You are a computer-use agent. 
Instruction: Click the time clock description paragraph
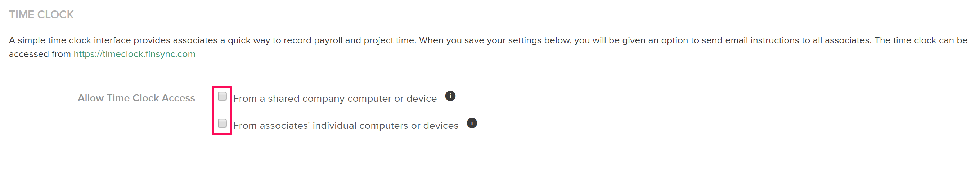[488, 47]
